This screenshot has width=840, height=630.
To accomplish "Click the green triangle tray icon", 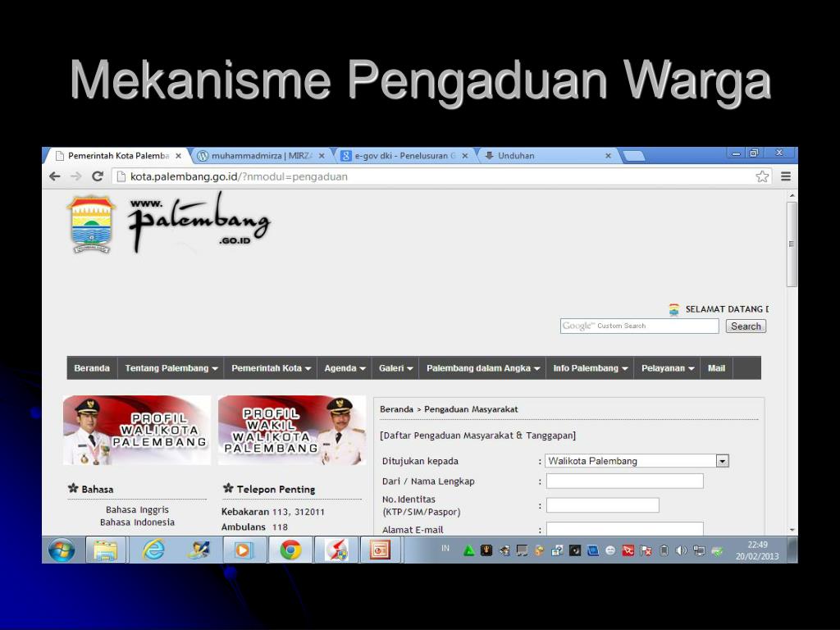I will click(x=468, y=550).
